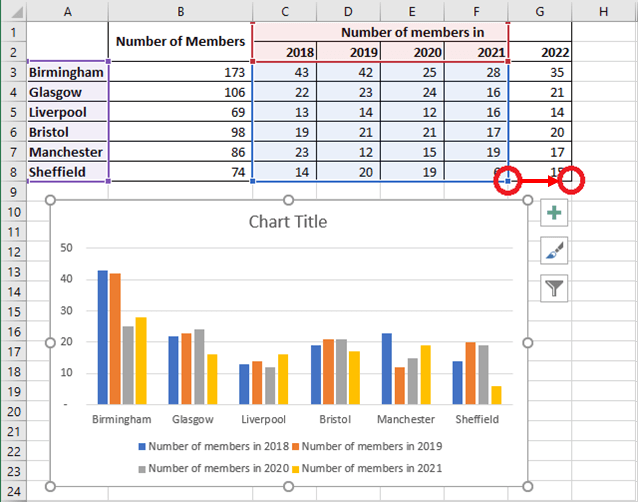Select row 3 header
638x502 pixels.
click(14, 72)
